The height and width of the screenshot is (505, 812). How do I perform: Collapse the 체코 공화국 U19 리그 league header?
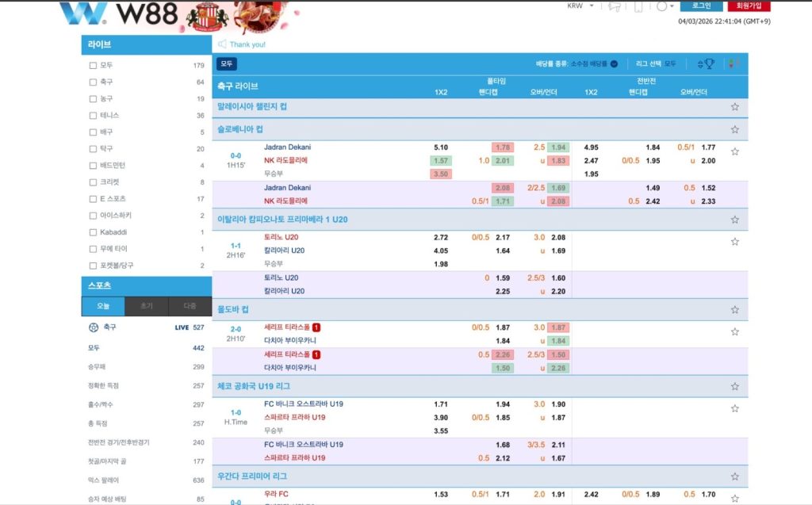click(480, 386)
